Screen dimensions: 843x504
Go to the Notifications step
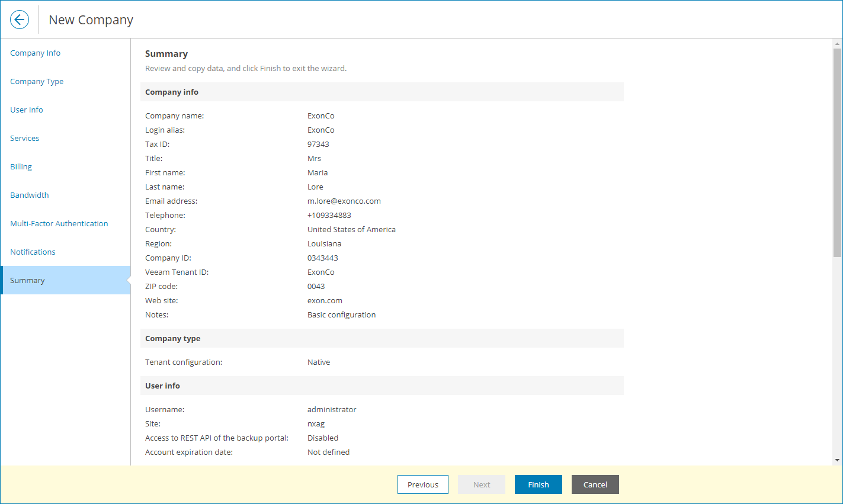point(33,252)
